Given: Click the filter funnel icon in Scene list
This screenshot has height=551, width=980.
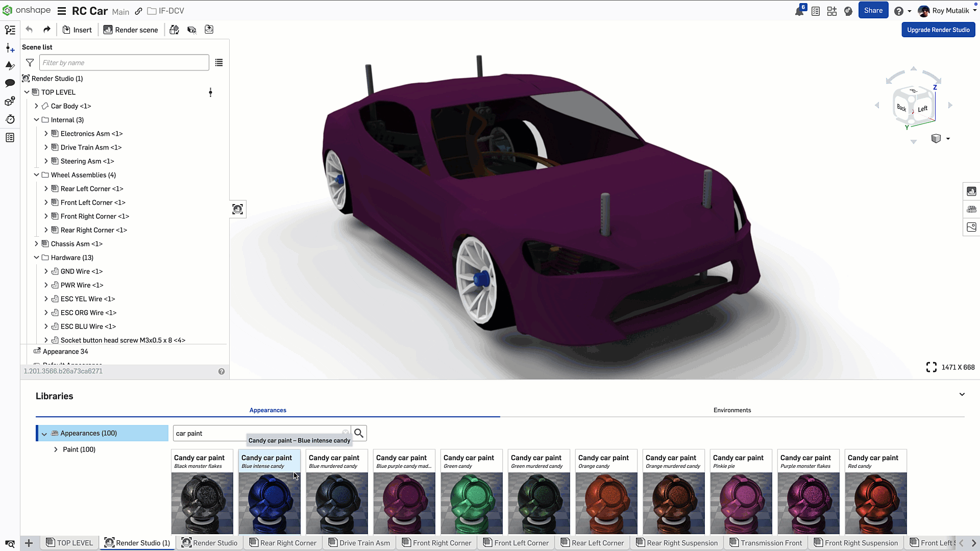Looking at the screenshot, I should pyautogui.click(x=30, y=63).
